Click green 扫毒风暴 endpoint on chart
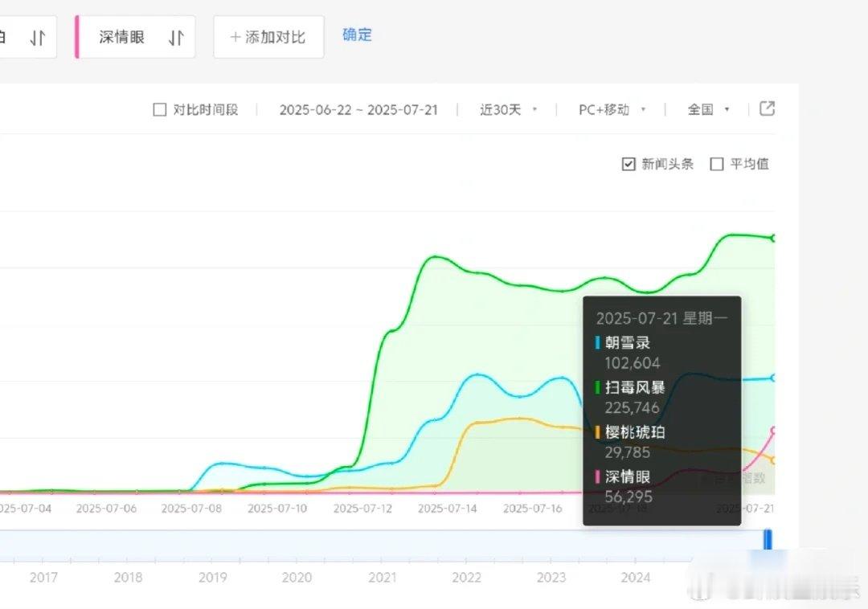This screenshot has width=868, height=609. click(773, 238)
